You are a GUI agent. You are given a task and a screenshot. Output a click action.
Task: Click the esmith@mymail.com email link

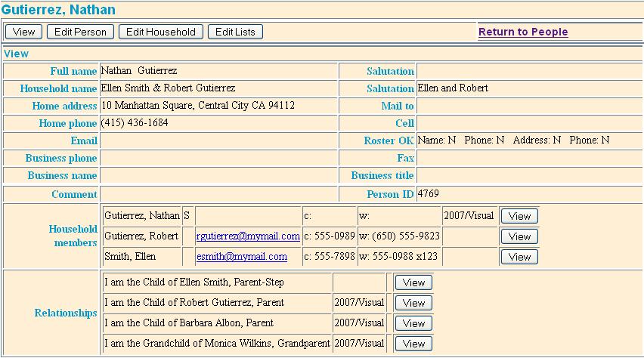coord(241,257)
